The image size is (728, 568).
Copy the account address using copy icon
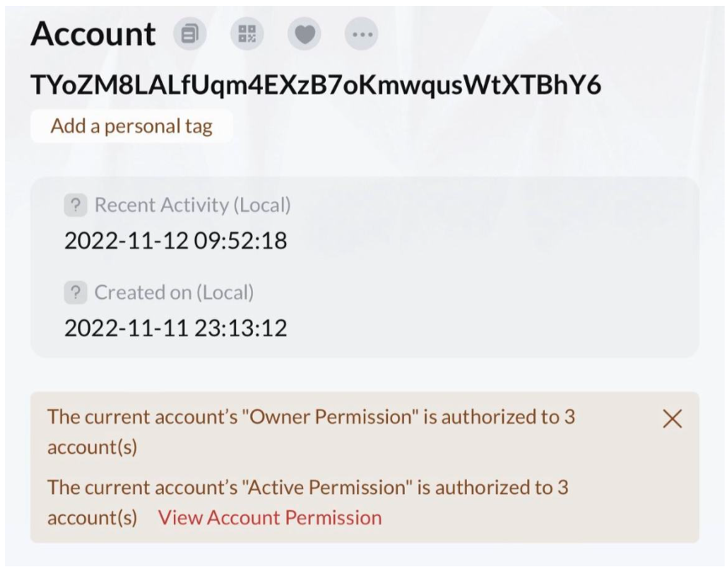pyautogui.click(x=190, y=34)
